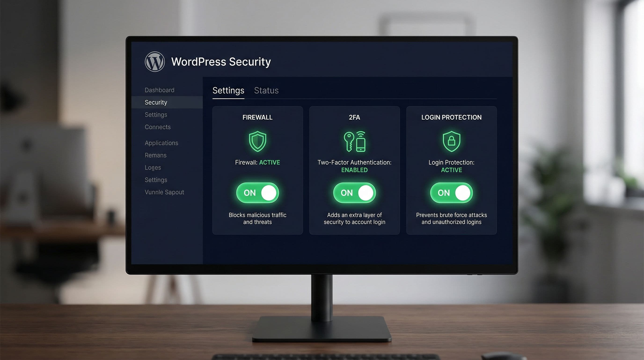The width and height of the screenshot is (644, 360).
Task: Click the LOGIN PROTECTION card heading
Action: (451, 117)
